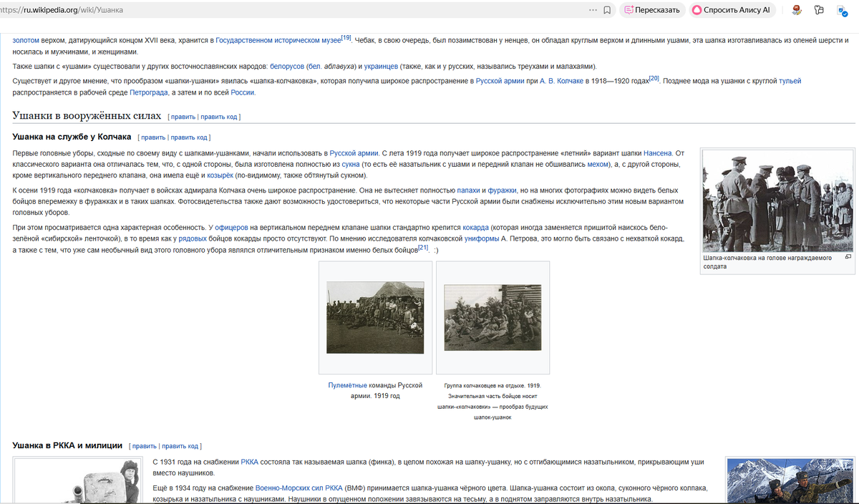
Task: Follow the сукна link
Action: click(351, 165)
